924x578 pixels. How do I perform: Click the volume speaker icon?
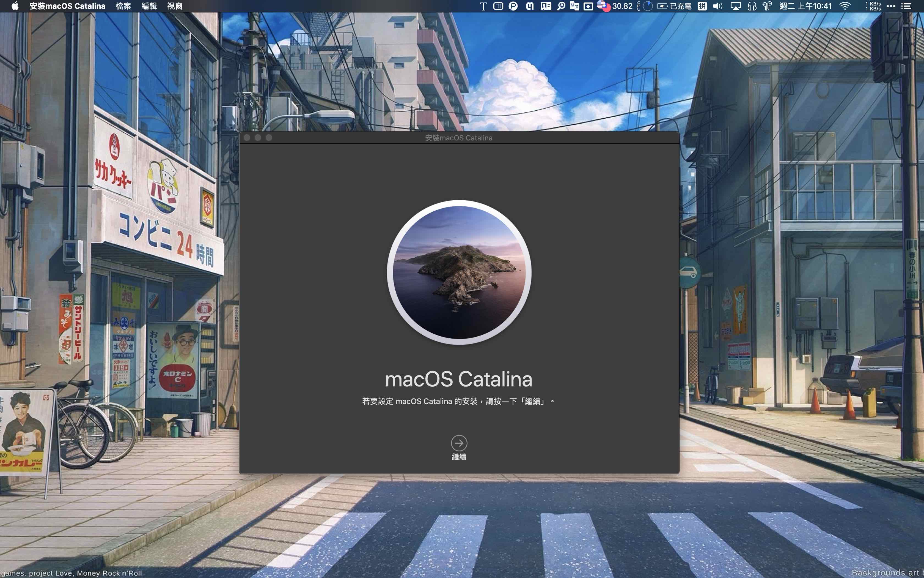[718, 6]
